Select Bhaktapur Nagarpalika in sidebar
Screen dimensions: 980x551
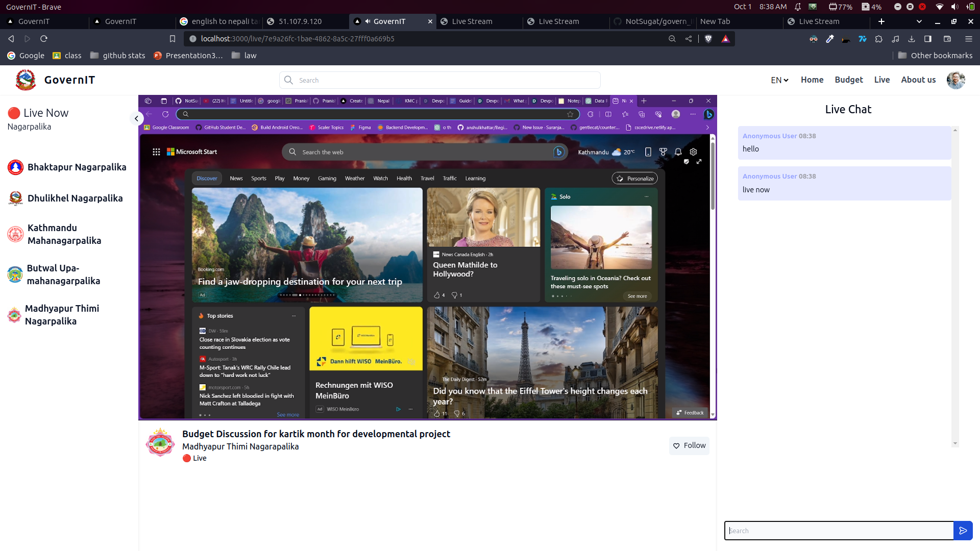pos(77,167)
